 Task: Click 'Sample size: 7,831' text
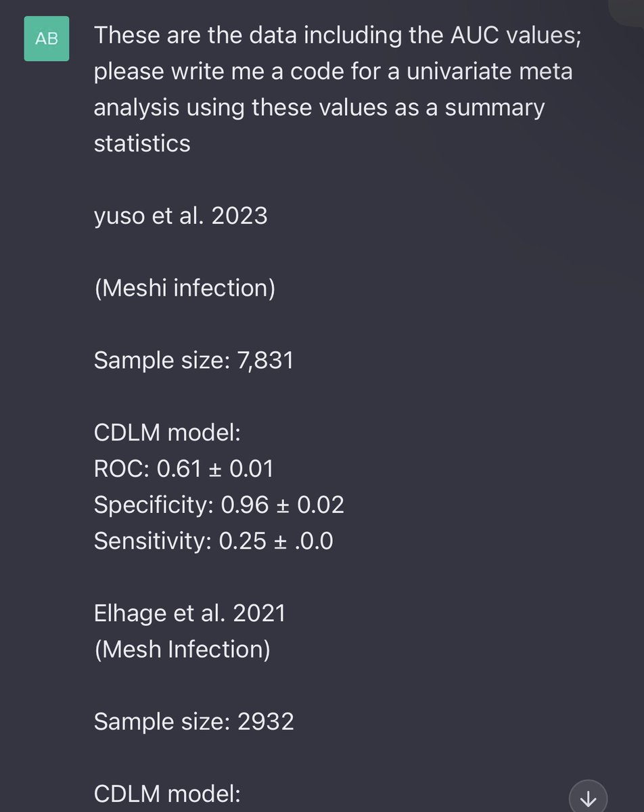(193, 360)
